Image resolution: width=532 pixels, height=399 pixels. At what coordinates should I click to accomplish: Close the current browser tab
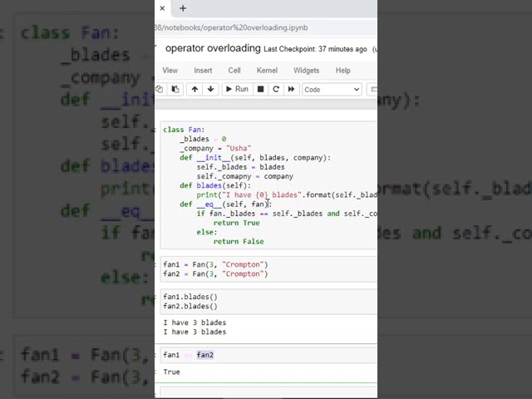tap(162, 8)
